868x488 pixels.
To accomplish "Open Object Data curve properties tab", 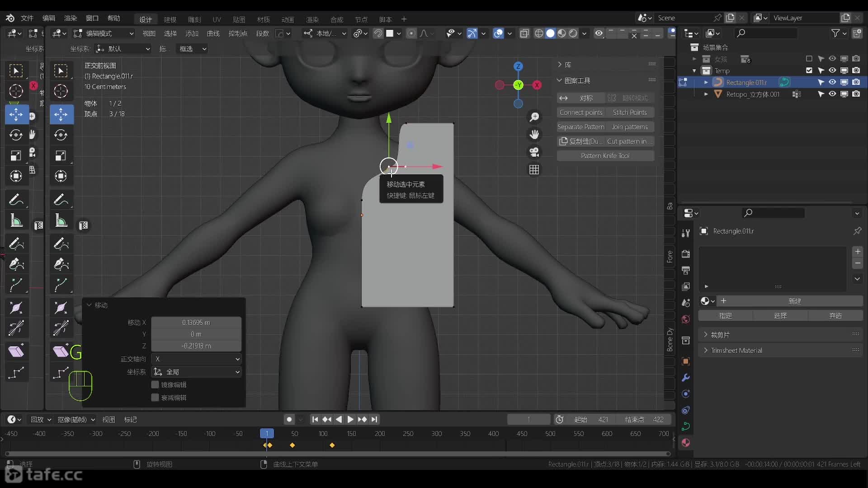I will pos(686,427).
